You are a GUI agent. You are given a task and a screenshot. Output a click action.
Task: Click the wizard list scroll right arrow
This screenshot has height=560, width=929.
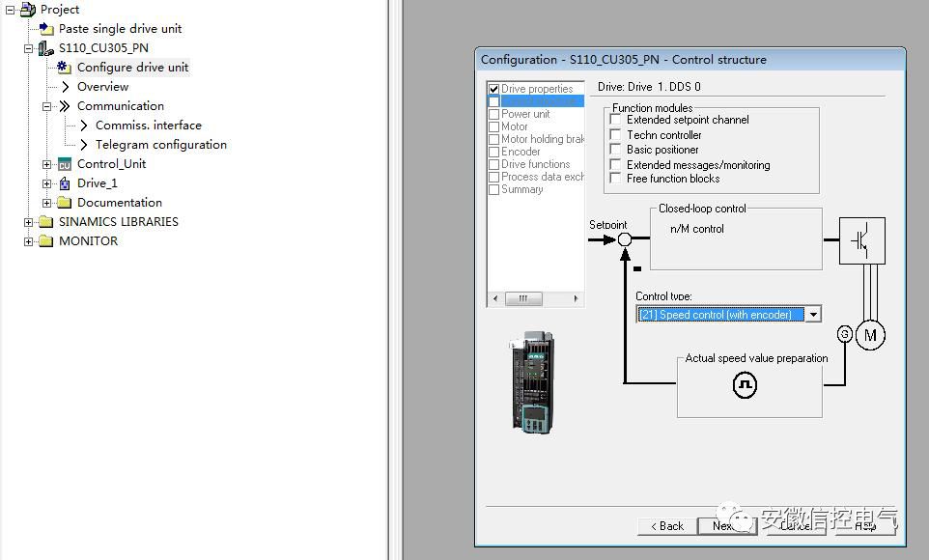coord(576,298)
